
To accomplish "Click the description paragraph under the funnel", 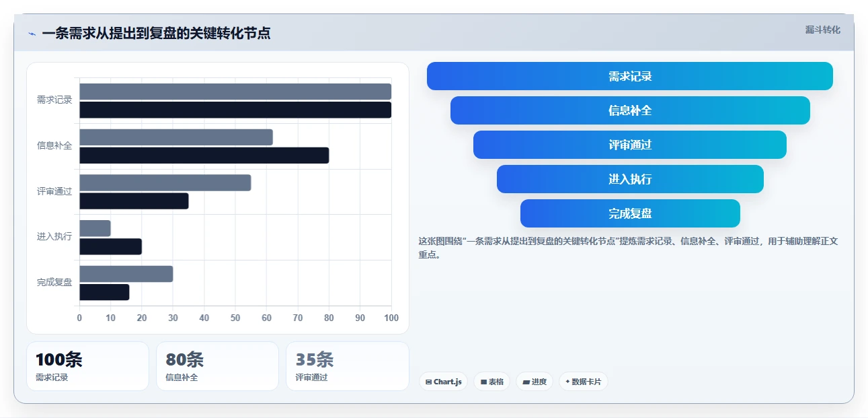I will 627,248.
